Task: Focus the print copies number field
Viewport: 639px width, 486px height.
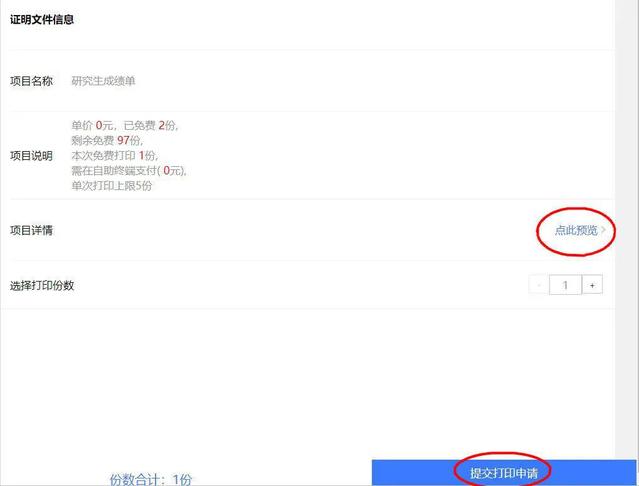Action: coord(565,285)
